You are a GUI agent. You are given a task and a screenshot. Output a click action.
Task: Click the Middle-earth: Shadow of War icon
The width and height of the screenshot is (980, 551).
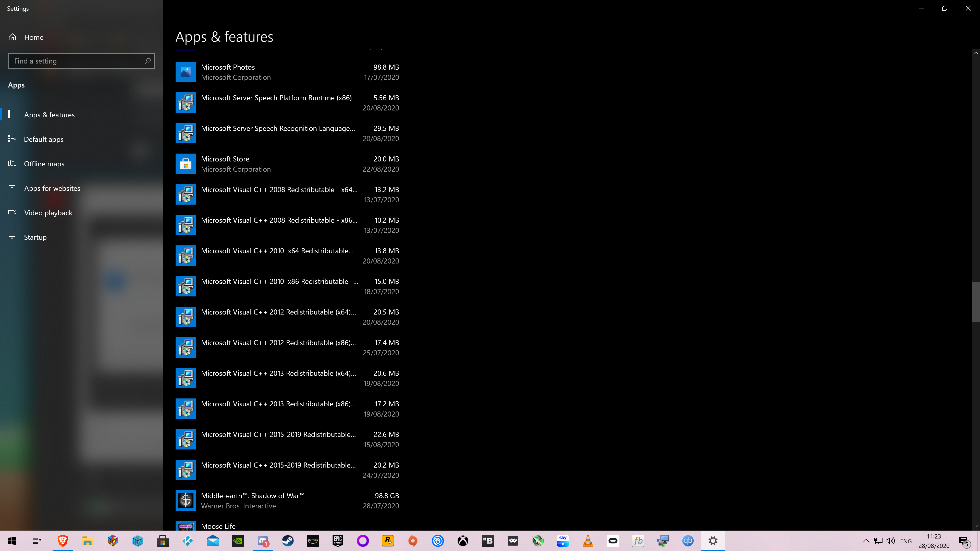click(186, 500)
